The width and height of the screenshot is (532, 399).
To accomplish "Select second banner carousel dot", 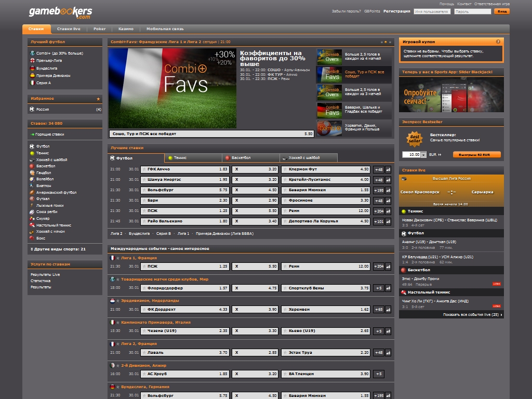I will tap(385, 42).
